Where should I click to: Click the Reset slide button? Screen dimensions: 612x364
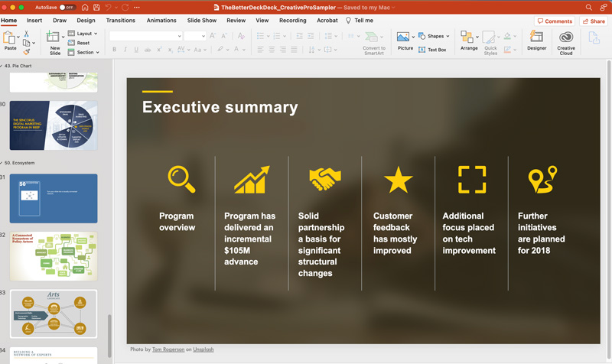pos(79,43)
